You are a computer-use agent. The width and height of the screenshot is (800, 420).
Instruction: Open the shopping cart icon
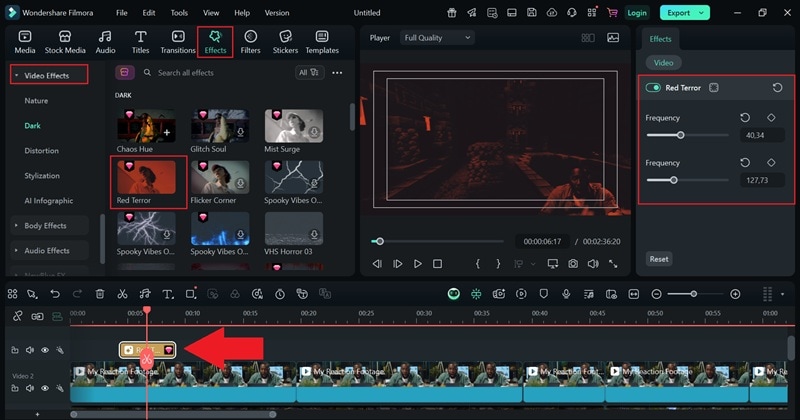point(612,13)
